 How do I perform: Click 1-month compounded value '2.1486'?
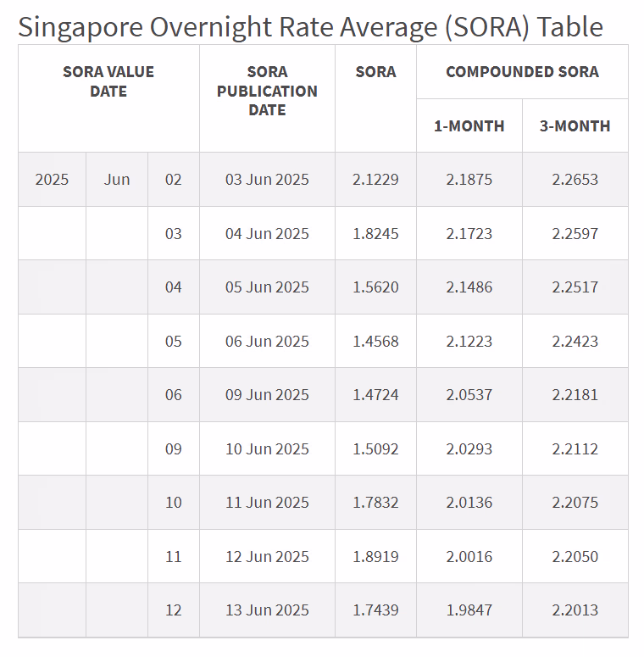click(469, 287)
